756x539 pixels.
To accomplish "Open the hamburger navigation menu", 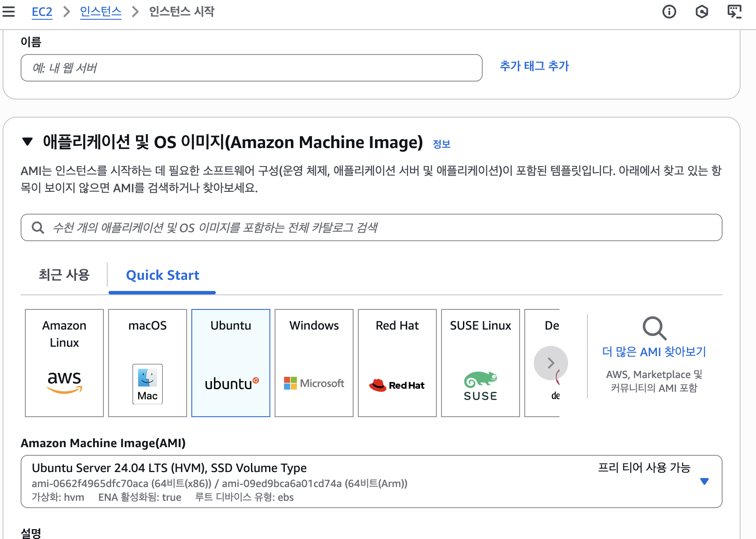I will point(9,12).
